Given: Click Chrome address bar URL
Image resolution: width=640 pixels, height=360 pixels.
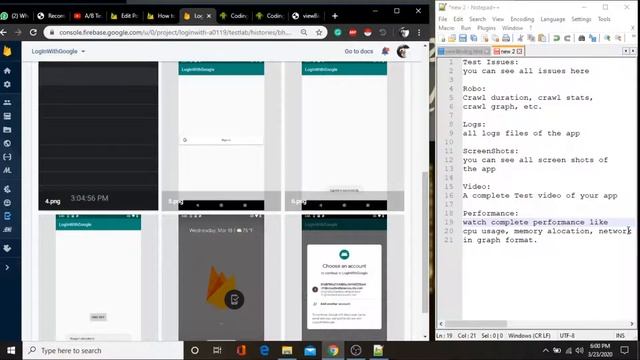Looking at the screenshot, I should 176,32.
